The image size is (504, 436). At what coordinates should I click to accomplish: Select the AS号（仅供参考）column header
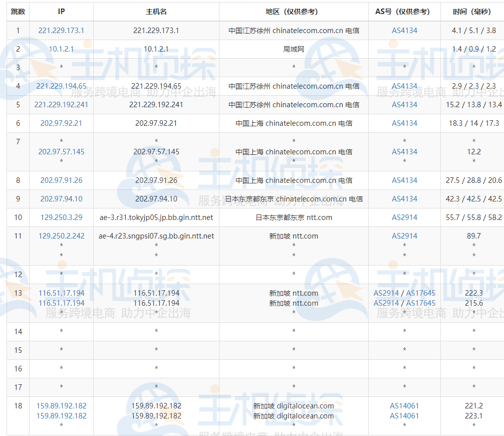[404, 12]
